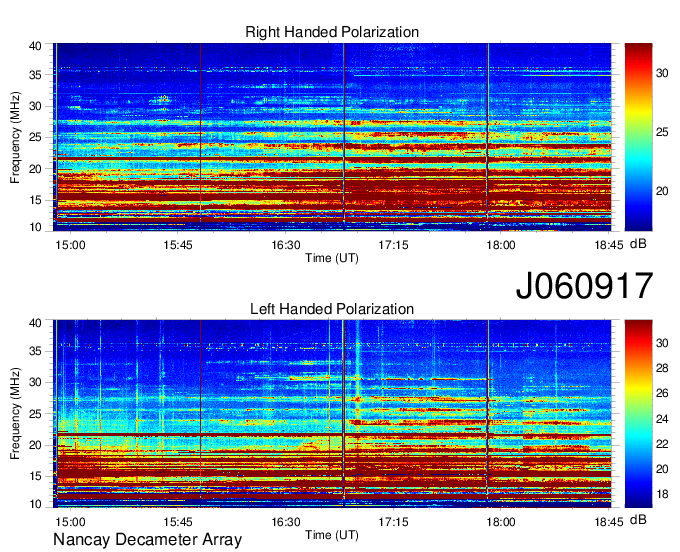Click the 30 frequency tick on the top plot
The width and height of the screenshot is (680, 552).
tap(35, 106)
